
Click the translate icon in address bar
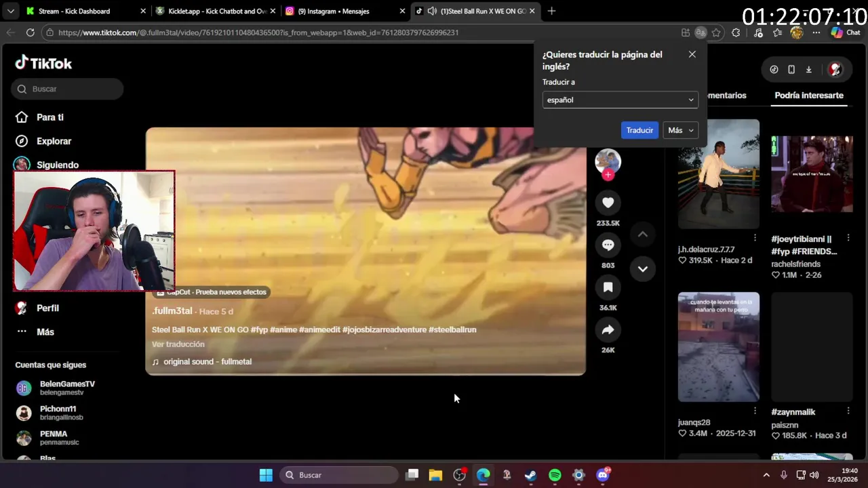pyautogui.click(x=701, y=33)
